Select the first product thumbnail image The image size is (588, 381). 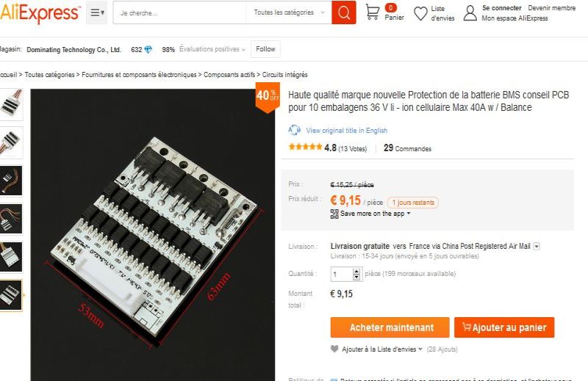(11, 104)
